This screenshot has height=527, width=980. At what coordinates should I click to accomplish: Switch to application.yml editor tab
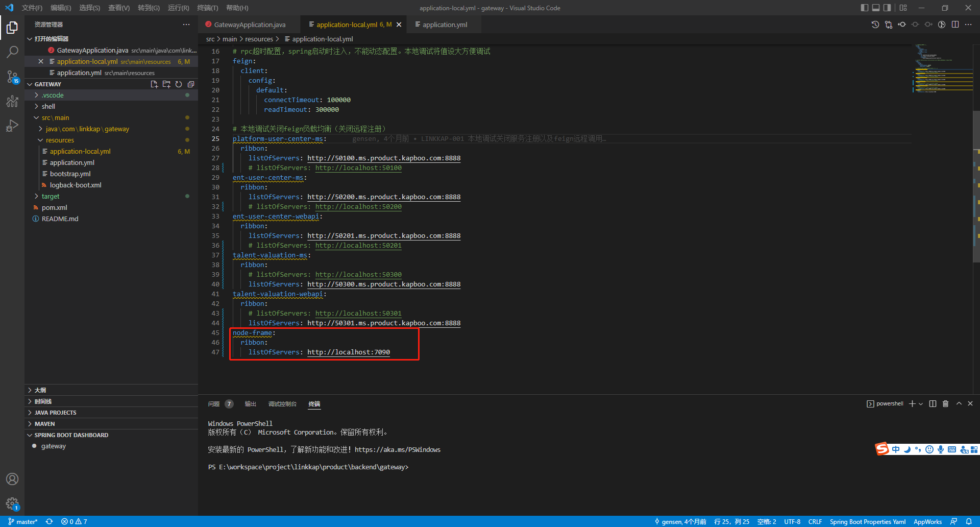pyautogui.click(x=445, y=25)
